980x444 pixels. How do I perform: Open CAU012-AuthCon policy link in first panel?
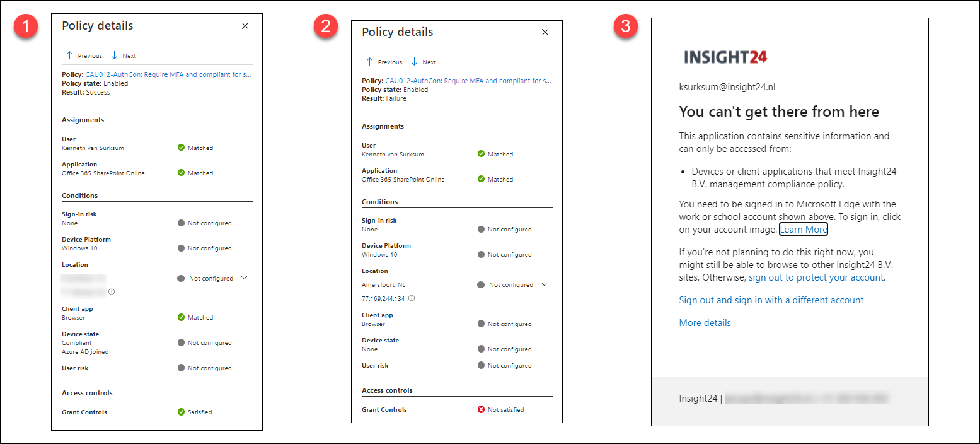click(x=168, y=74)
